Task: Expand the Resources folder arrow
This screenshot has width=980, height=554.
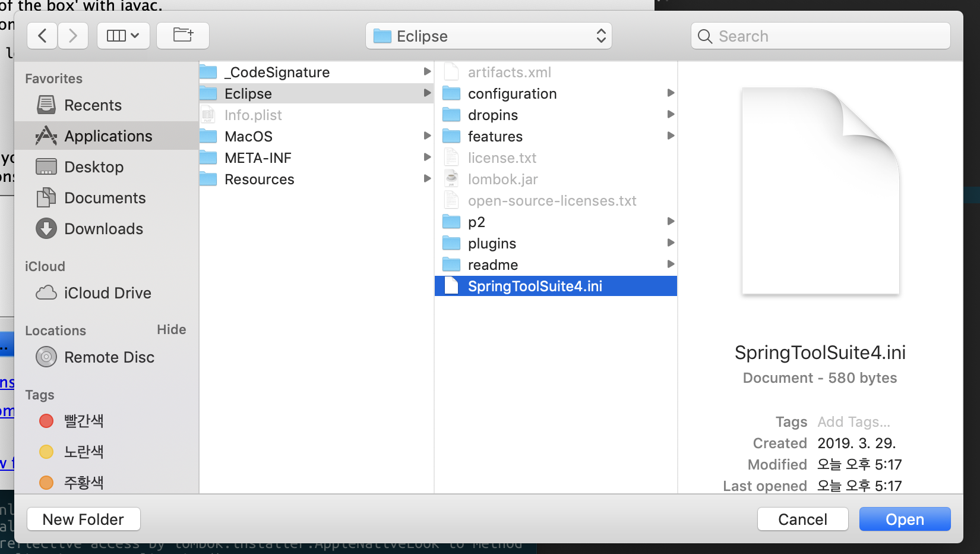Action: (427, 179)
